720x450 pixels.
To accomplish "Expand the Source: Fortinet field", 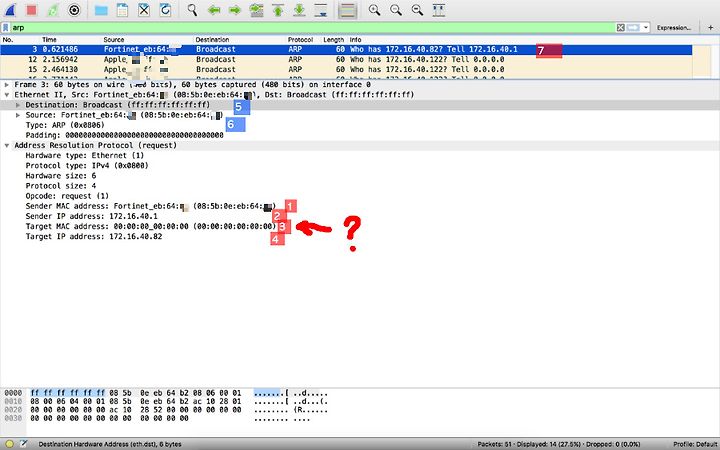I will (18, 115).
